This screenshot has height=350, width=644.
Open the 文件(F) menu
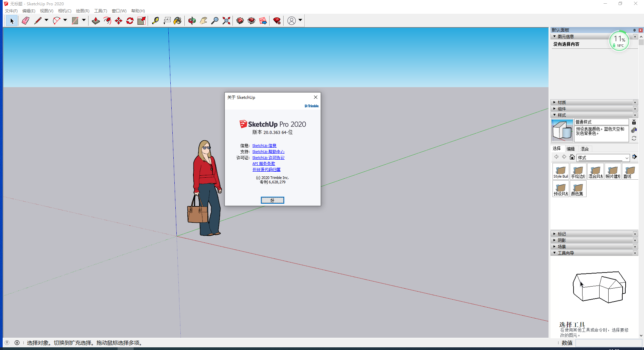coord(11,11)
